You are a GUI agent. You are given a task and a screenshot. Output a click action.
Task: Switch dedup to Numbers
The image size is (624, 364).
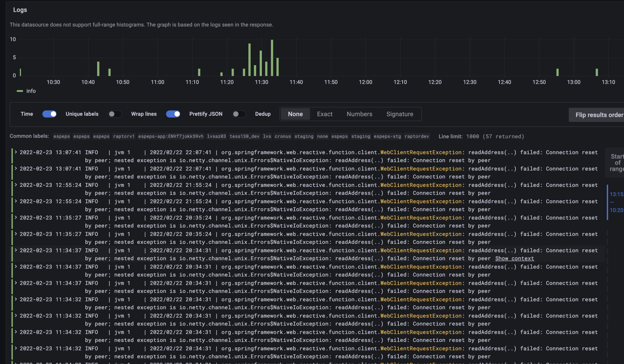359,114
